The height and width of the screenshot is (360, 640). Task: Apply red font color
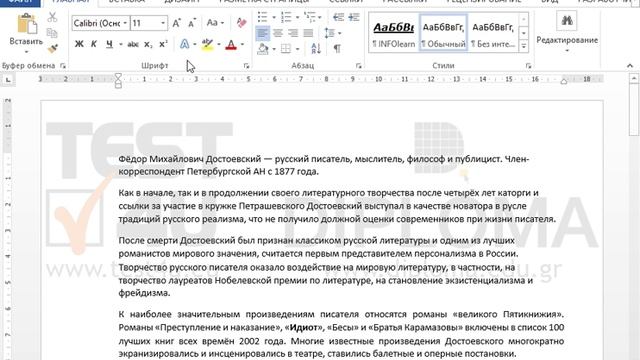click(x=231, y=44)
